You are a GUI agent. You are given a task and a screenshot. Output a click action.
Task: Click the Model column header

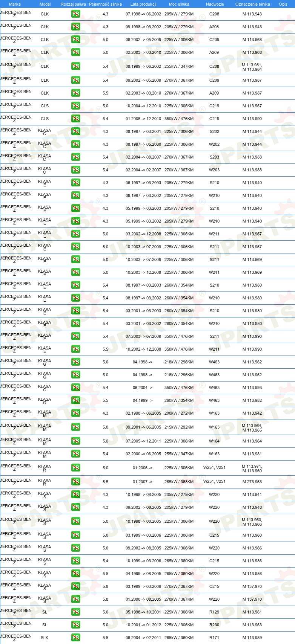(45, 4)
